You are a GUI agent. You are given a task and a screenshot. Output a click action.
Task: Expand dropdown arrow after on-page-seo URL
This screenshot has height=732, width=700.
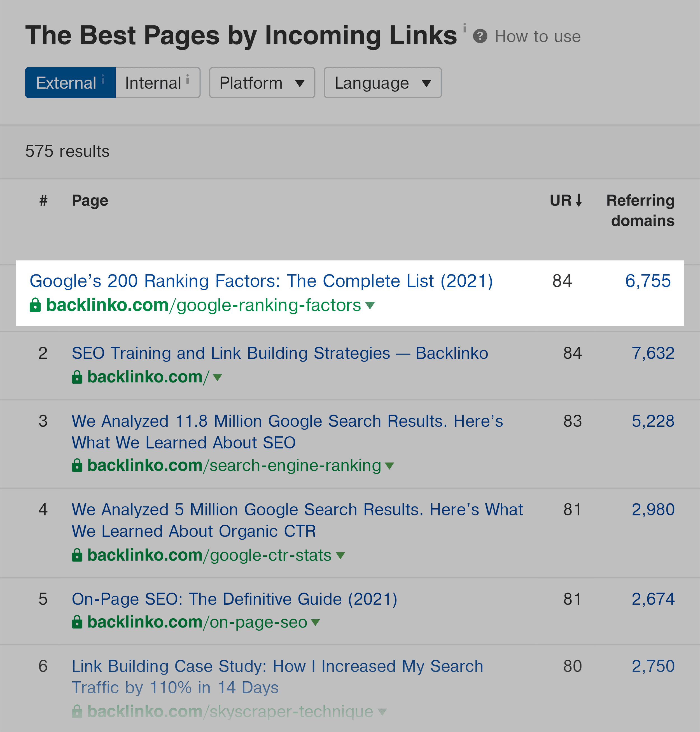(x=315, y=622)
